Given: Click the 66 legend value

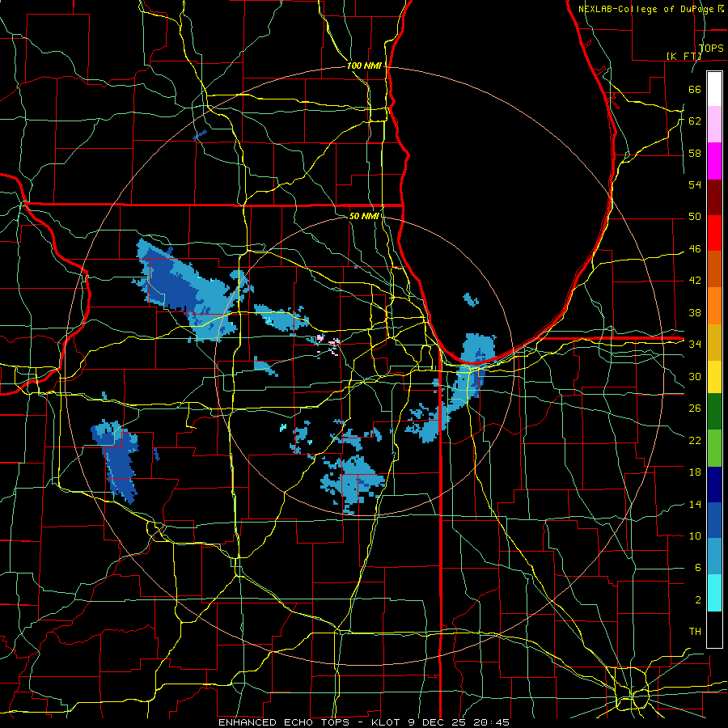Looking at the screenshot, I should pyautogui.click(x=695, y=89).
